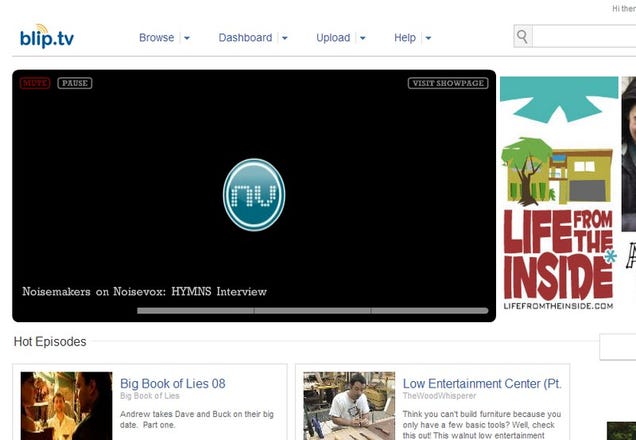Click the Noisemakers on Noisevox video title
Viewport: 636px width, 440px height.
144,292
